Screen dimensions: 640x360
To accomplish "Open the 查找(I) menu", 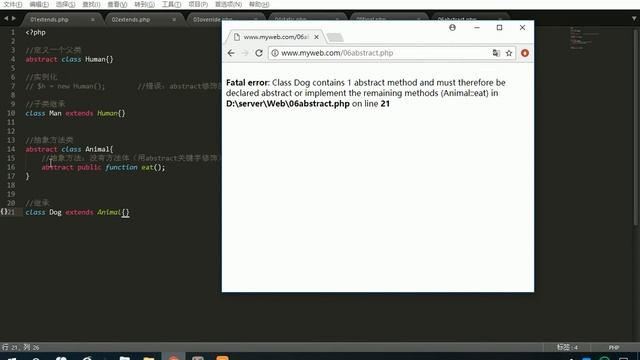I will [91, 4].
